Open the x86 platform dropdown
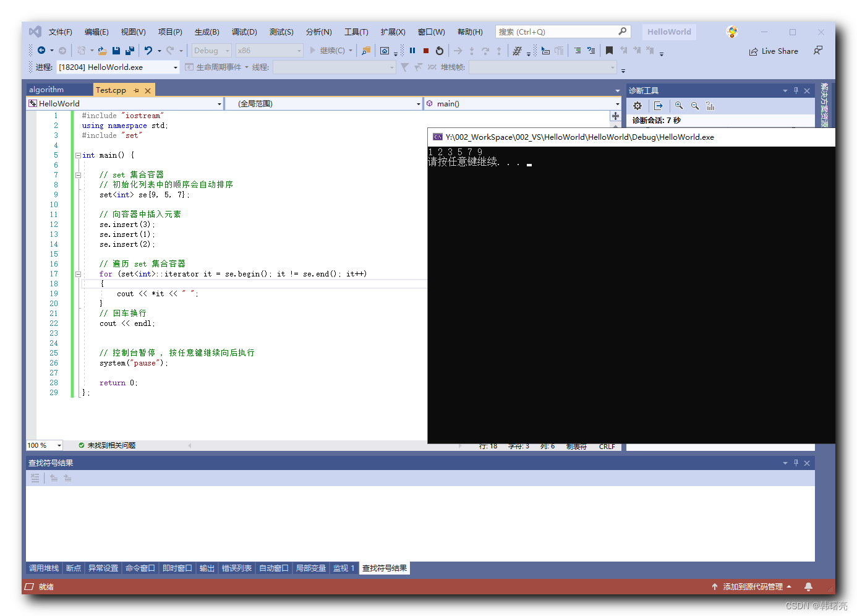Screen dimensions: 857x616 [x=270, y=51]
